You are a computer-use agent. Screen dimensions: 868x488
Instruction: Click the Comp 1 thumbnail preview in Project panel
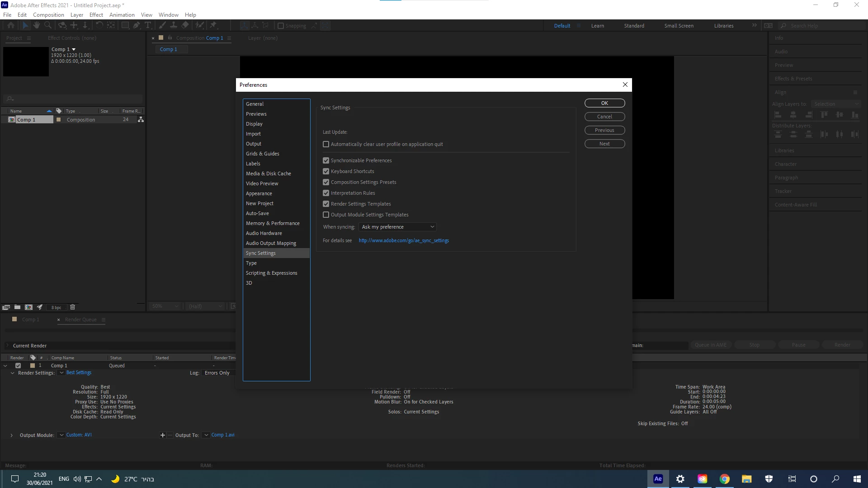coord(26,61)
